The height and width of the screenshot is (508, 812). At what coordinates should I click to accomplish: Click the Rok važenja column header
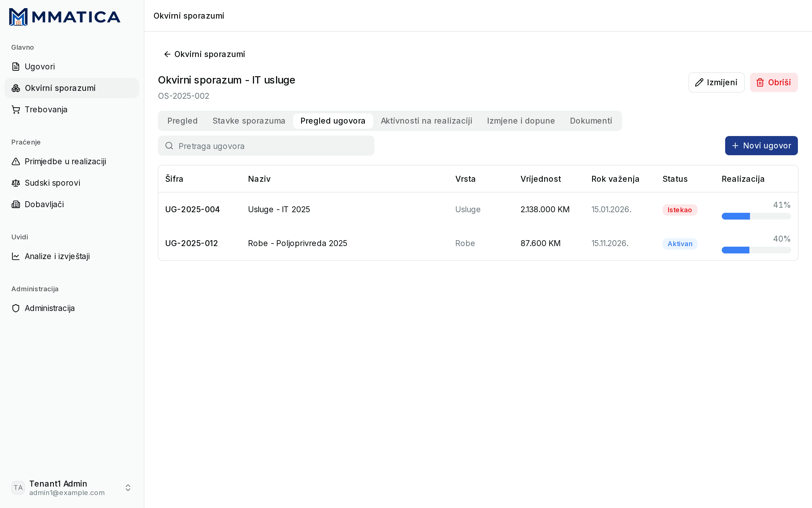tap(615, 179)
